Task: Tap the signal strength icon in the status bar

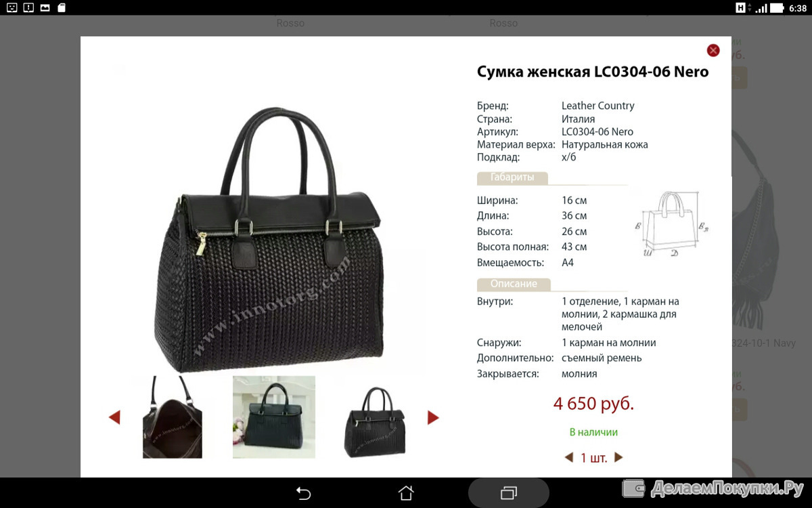Action: coord(761,8)
